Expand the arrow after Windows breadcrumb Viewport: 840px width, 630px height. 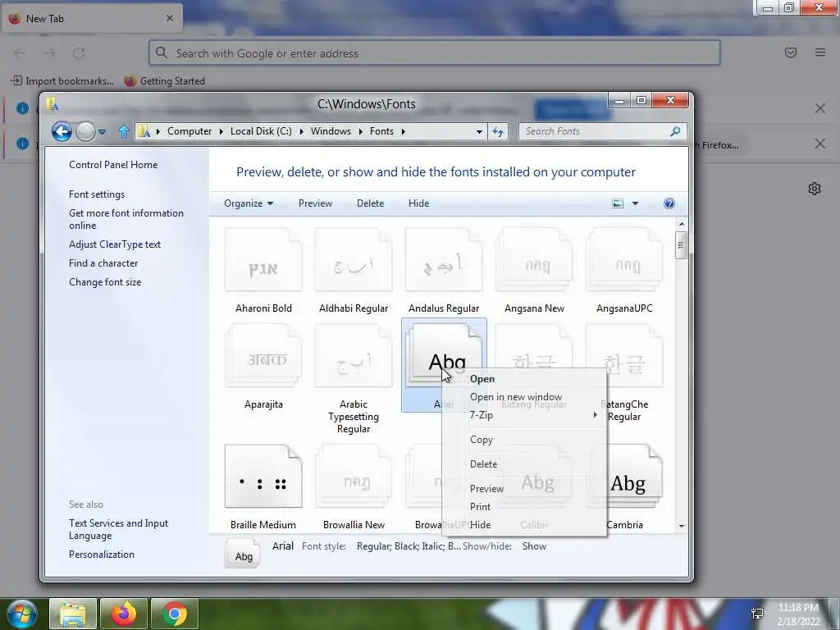[360, 131]
